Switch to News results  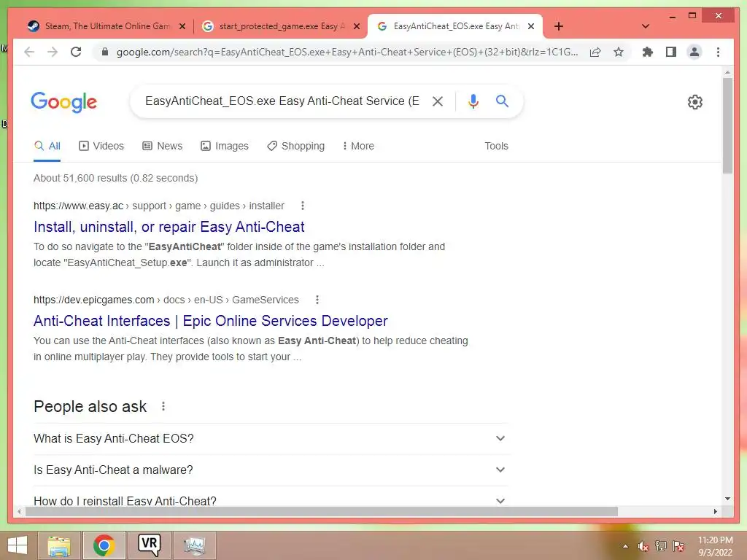[x=163, y=146]
